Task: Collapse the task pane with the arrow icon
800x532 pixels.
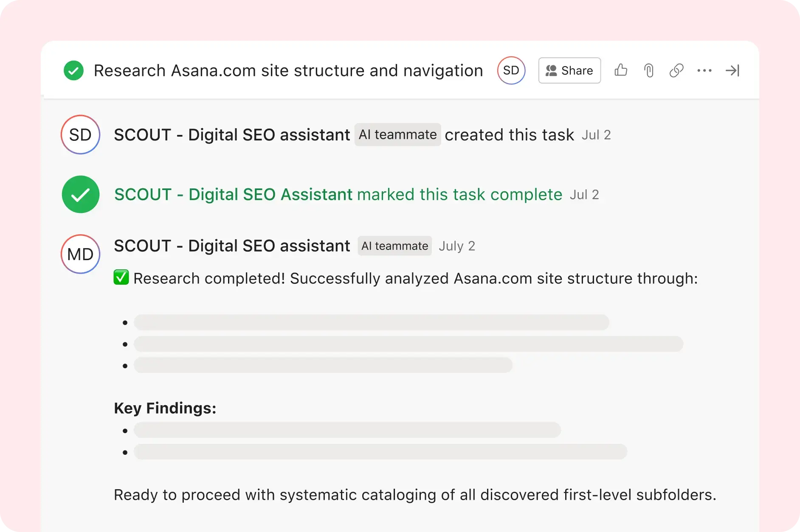Action: point(732,70)
